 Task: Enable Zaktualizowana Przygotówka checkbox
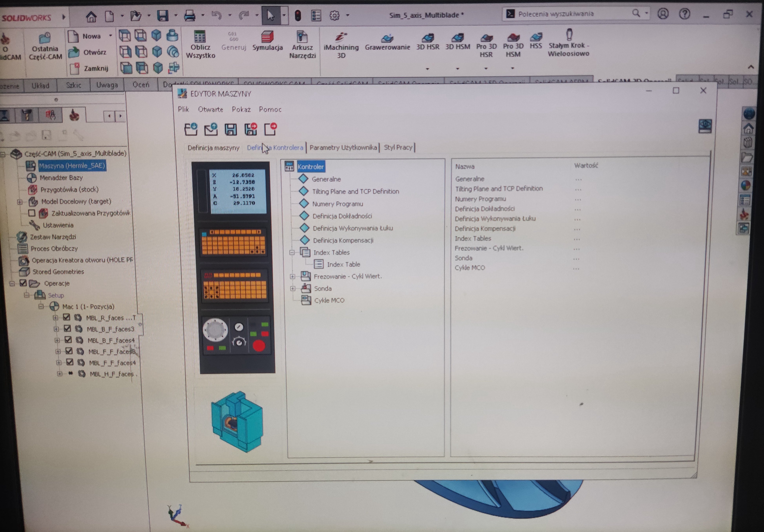click(x=32, y=213)
